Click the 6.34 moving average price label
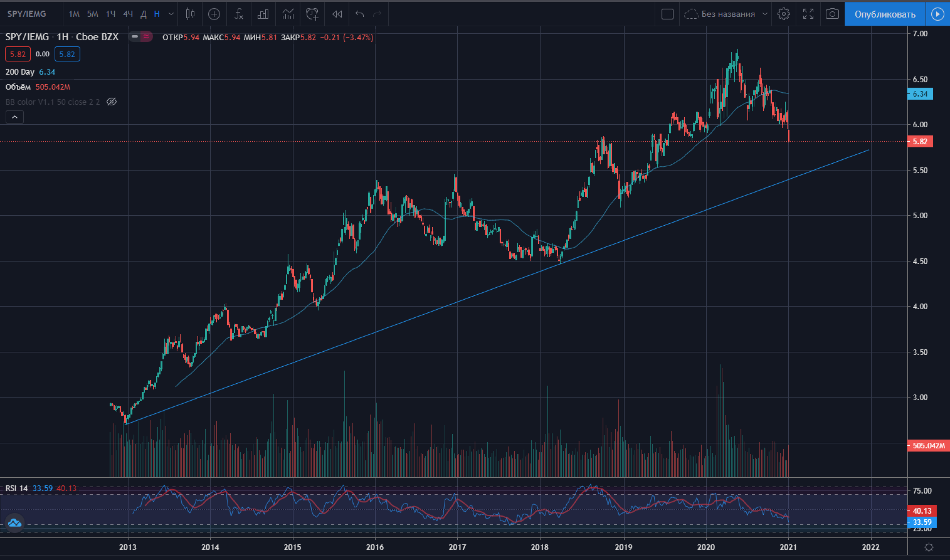Screen dimensions: 950x560 (920, 94)
